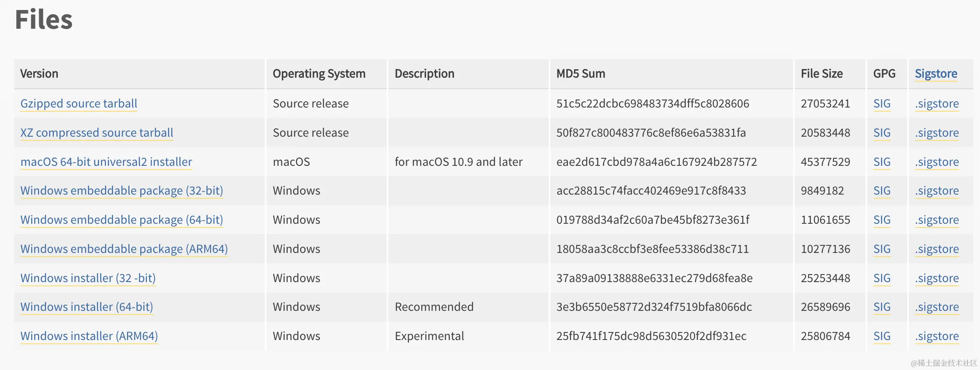Image resolution: width=980 pixels, height=370 pixels.
Task: Open the .sigstore for Windows installer (32-bit)
Action: pyautogui.click(x=936, y=278)
